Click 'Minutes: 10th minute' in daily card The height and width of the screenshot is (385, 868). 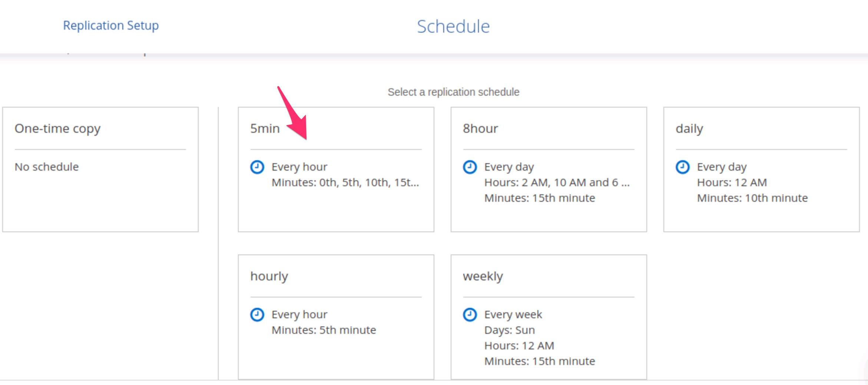coord(752,198)
